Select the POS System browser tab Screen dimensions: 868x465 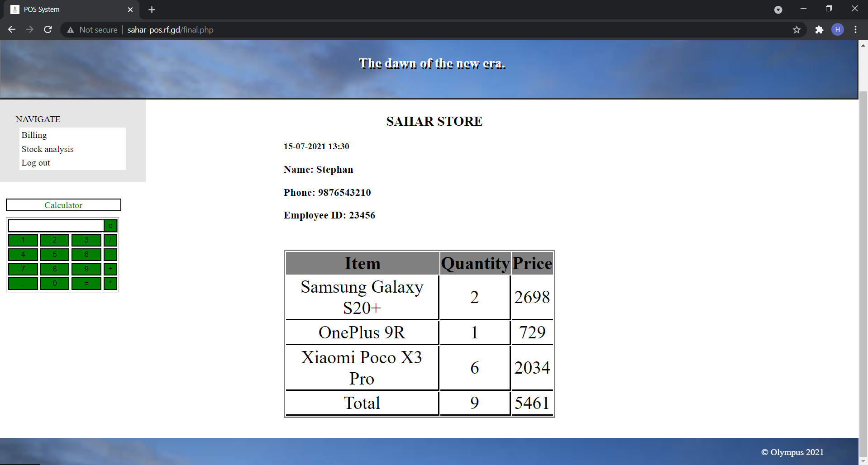72,9
